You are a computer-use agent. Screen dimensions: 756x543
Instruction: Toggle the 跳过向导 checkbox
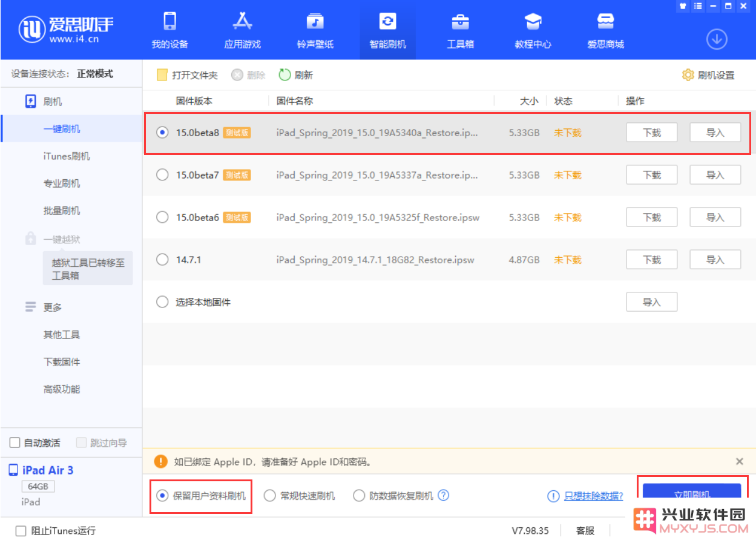point(82,443)
